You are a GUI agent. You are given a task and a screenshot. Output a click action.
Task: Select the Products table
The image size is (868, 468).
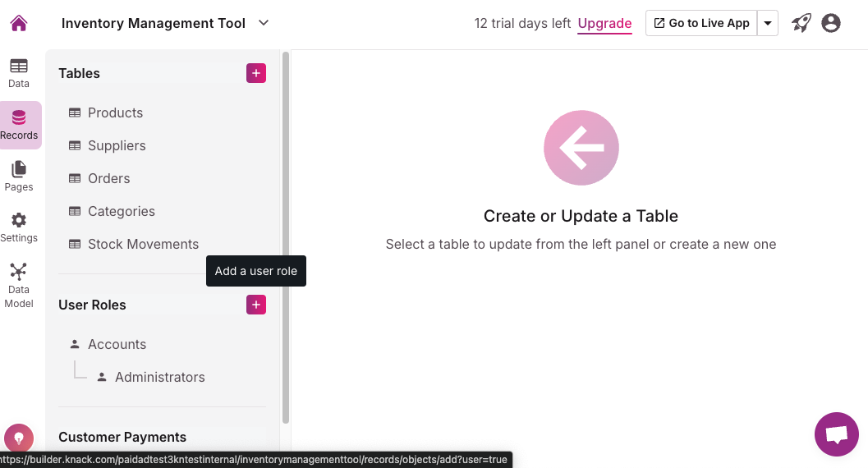coord(115,112)
